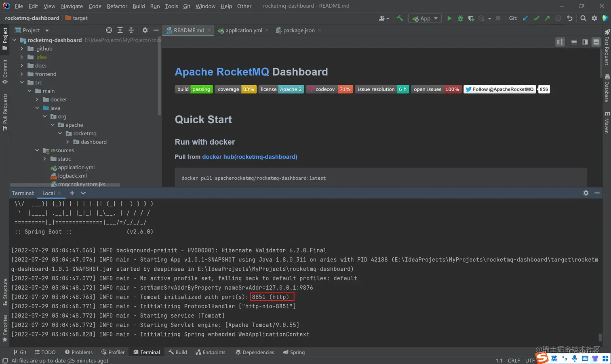Expand the docs folder
Screen dimensions: 611x364
click(x=22, y=65)
